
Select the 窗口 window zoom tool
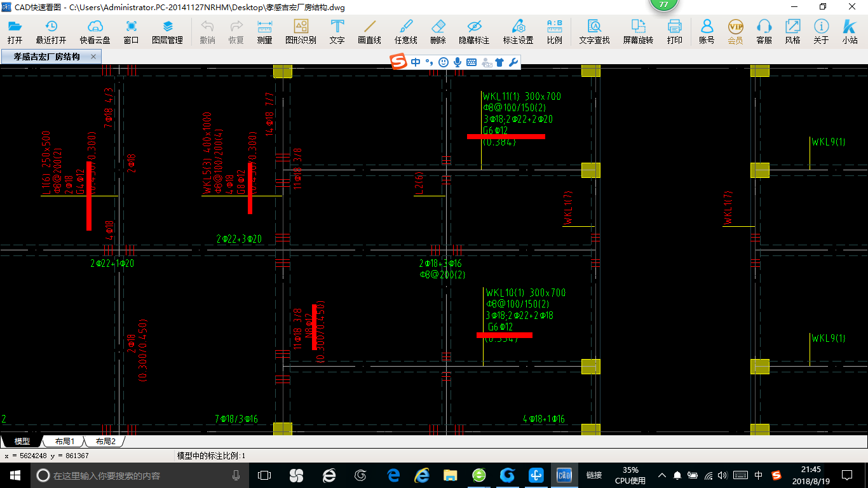click(131, 32)
